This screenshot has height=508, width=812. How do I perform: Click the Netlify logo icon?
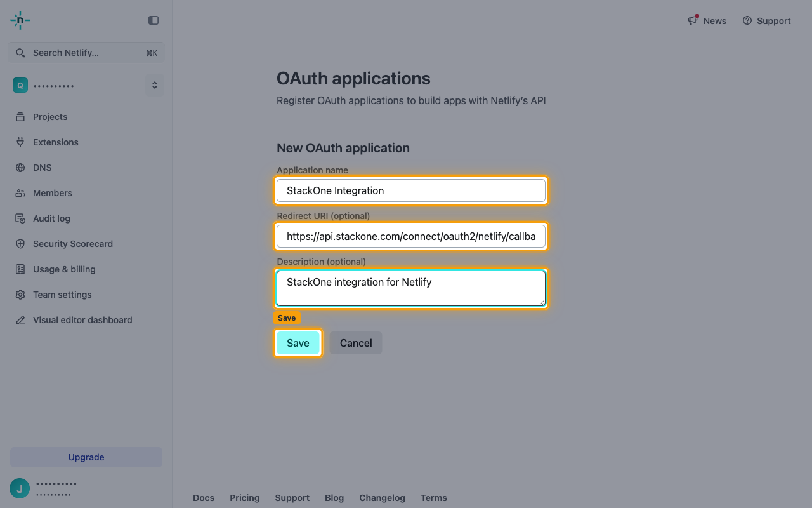(x=20, y=20)
